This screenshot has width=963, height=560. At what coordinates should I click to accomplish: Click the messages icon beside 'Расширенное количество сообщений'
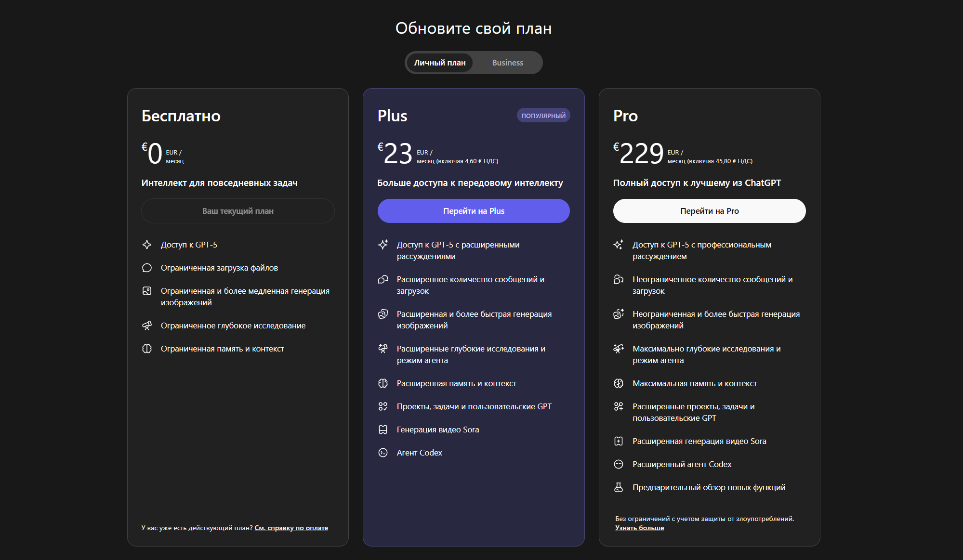pos(383,279)
